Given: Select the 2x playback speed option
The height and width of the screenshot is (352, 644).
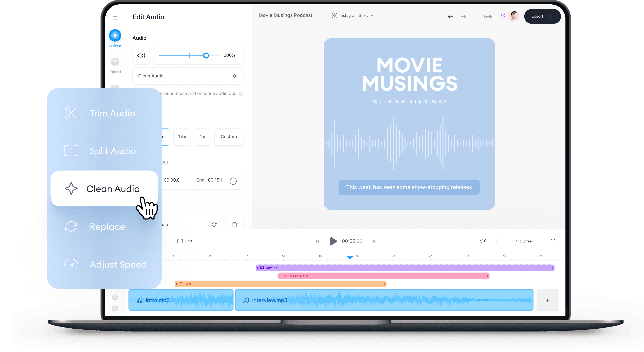Looking at the screenshot, I should coord(202,137).
